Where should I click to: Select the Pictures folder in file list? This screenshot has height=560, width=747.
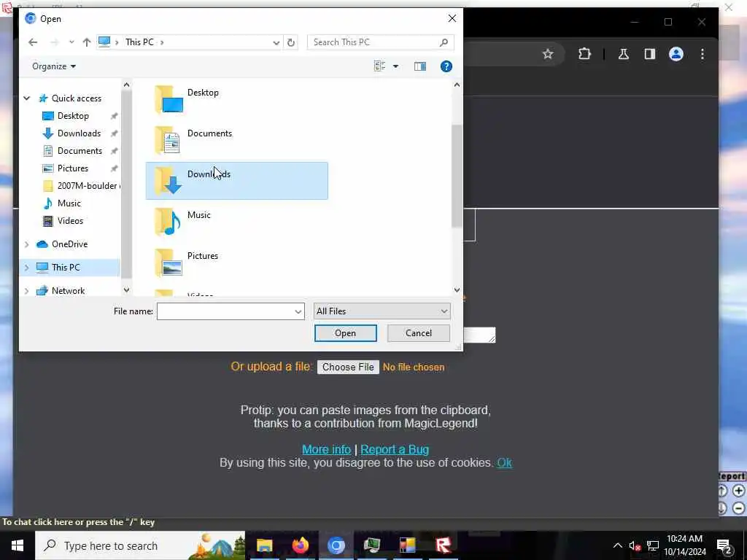click(x=236, y=262)
